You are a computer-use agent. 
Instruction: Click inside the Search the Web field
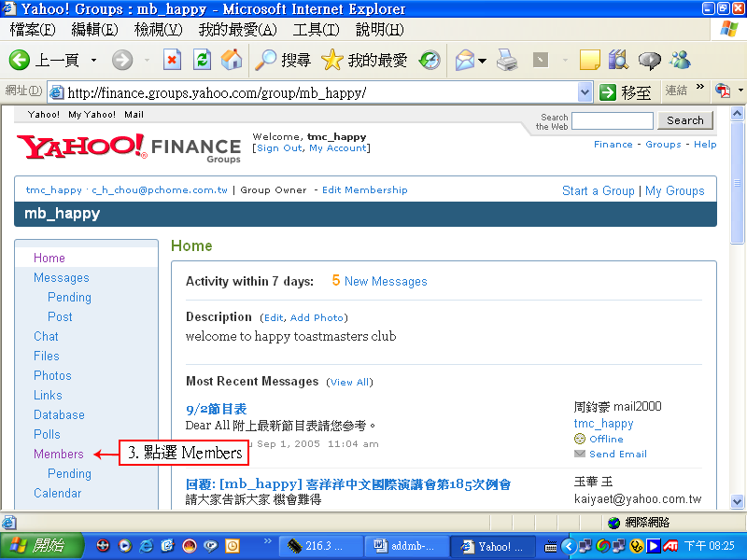point(612,120)
